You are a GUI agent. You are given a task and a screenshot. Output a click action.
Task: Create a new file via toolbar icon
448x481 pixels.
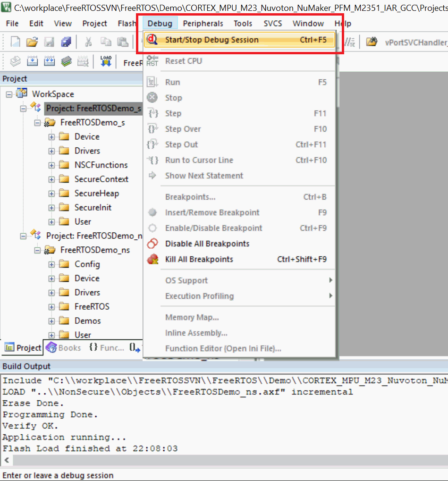tap(16, 42)
